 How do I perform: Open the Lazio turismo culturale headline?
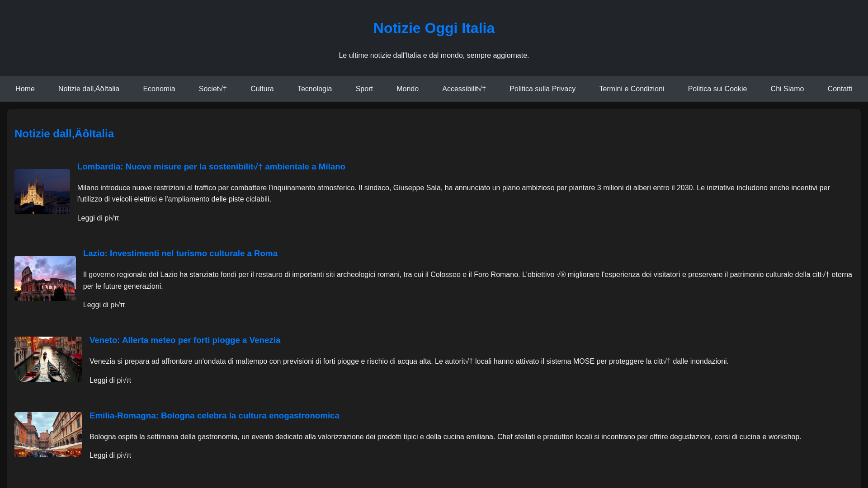(180, 253)
